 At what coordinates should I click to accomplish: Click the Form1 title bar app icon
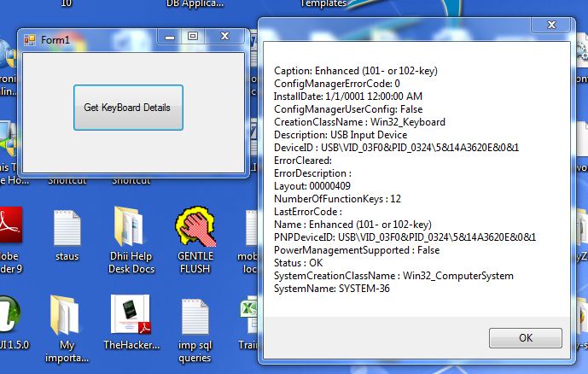click(30, 40)
